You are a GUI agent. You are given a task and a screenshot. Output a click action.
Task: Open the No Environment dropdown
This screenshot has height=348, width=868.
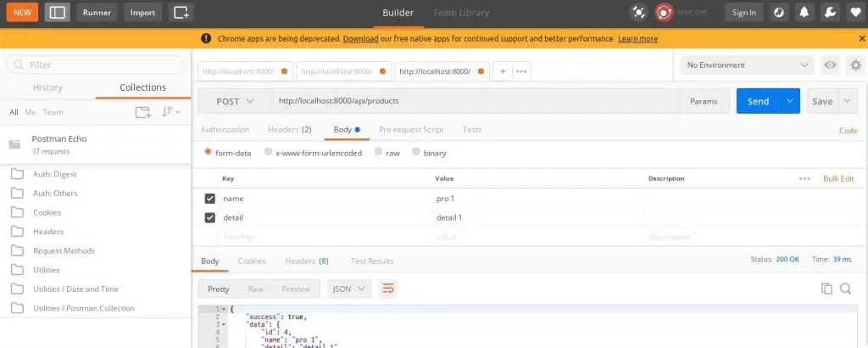pyautogui.click(x=747, y=65)
